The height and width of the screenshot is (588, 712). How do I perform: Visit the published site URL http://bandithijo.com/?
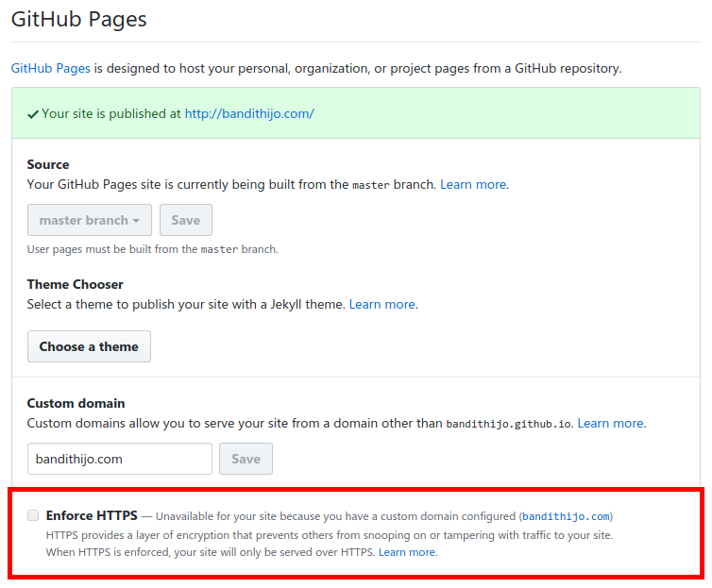249,113
